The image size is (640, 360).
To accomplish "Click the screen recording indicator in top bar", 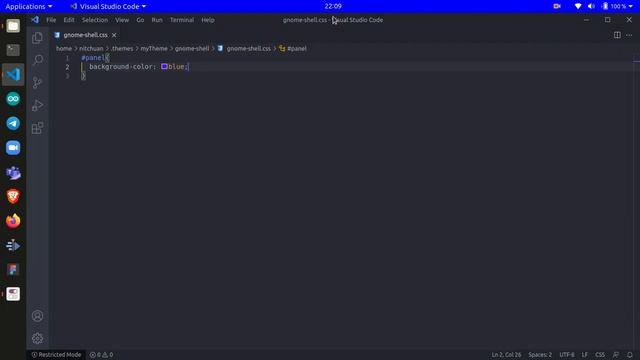I will click(x=557, y=6).
